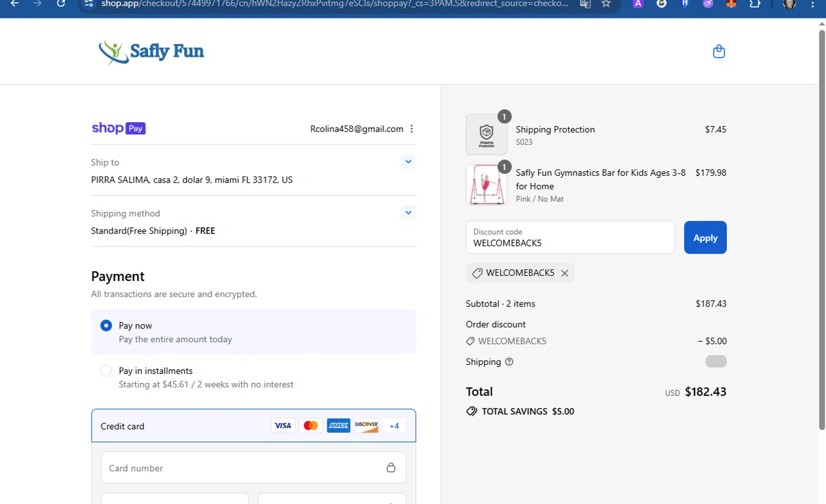Click 'Standard(Free Shipping) · FREE' text

pyautogui.click(x=153, y=231)
